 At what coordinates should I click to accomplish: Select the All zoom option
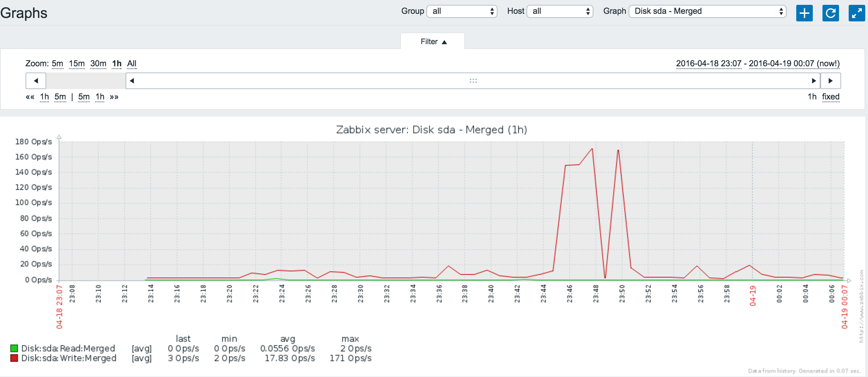pyautogui.click(x=131, y=64)
